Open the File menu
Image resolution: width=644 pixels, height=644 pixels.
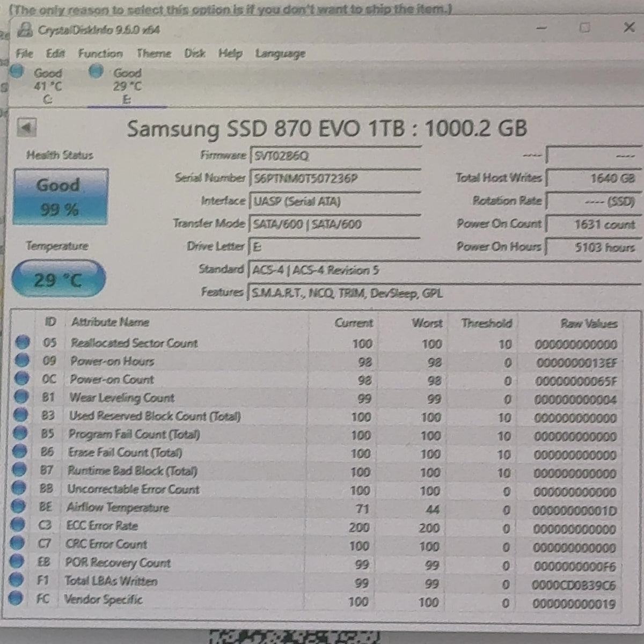click(24, 53)
